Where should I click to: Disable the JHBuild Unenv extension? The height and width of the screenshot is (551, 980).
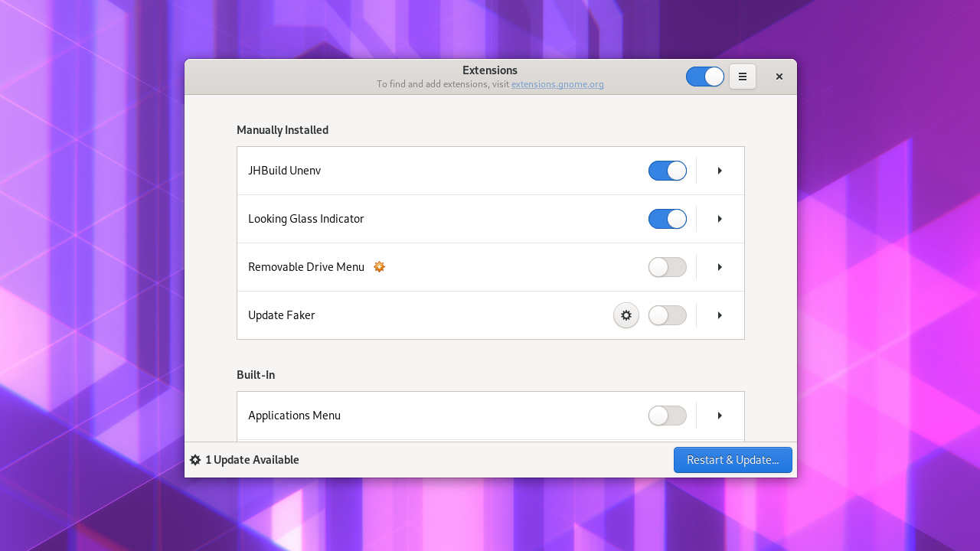667,171
